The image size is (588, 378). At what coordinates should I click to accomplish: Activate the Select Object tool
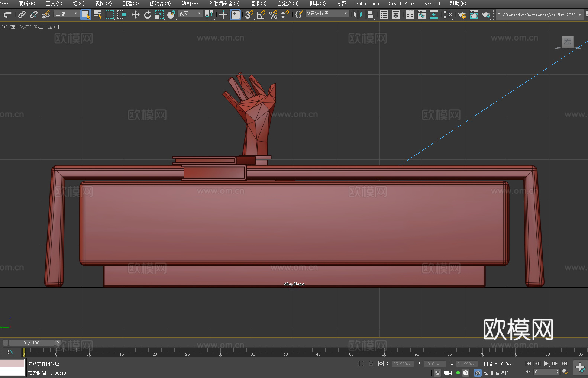pyautogui.click(x=86, y=14)
